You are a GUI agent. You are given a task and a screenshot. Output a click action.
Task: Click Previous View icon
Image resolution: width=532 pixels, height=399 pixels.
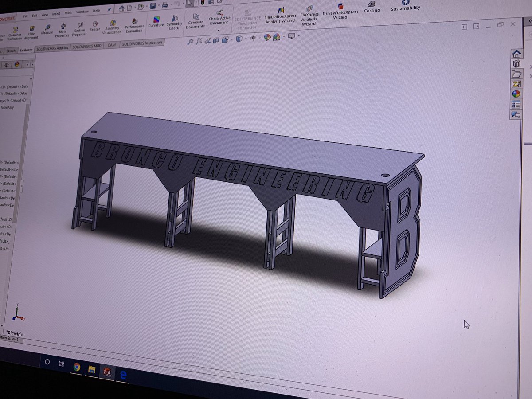pyautogui.click(x=207, y=40)
